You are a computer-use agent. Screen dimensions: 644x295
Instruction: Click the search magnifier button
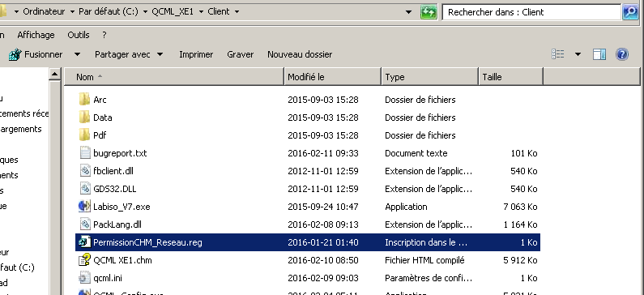[x=630, y=12]
